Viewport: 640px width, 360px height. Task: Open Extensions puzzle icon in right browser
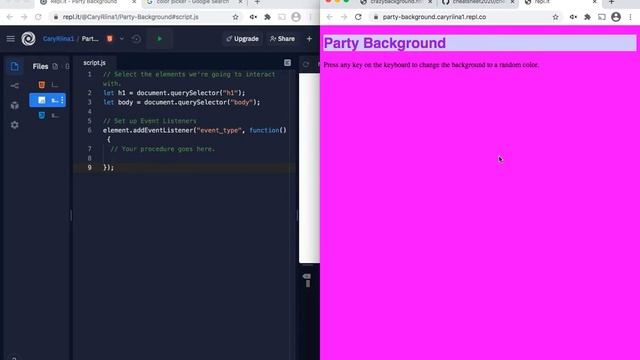point(587,17)
